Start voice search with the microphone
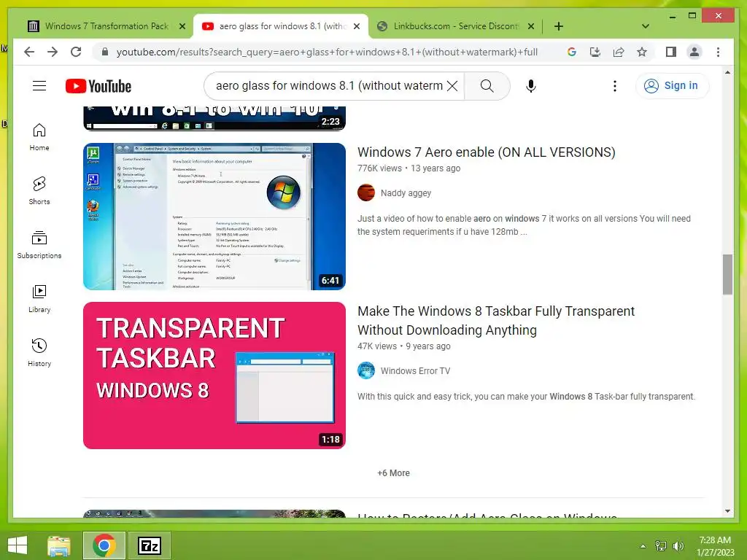Screen dimensions: 747x560 click(531, 86)
